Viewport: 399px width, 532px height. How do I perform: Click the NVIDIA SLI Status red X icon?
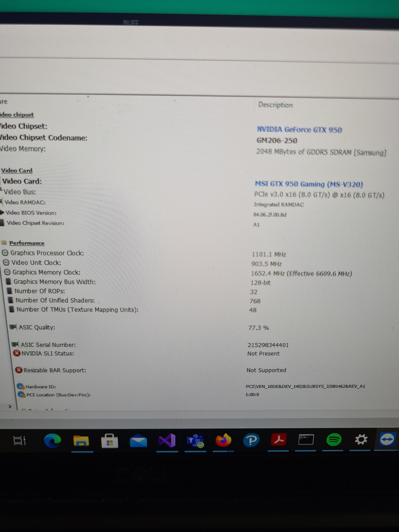pyautogui.click(x=16, y=353)
